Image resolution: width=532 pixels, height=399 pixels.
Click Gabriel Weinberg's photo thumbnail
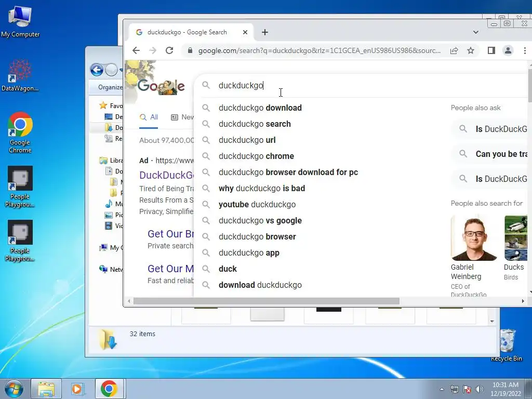click(474, 238)
